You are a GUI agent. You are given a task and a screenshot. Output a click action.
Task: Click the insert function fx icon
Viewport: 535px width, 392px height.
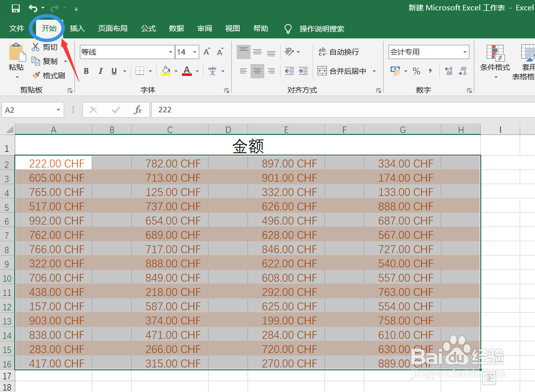(x=138, y=110)
